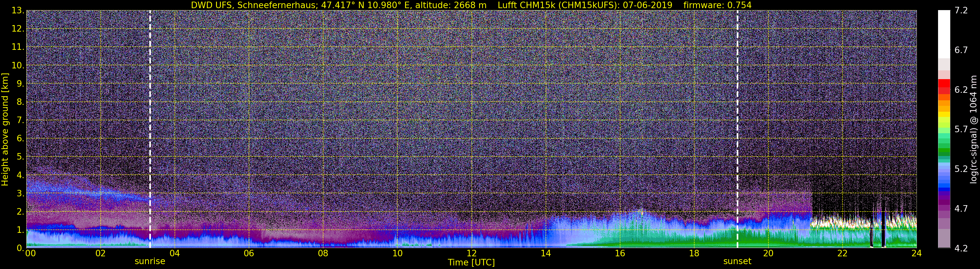Screen dimensions: 980x269
Task: Click the x-axis tick label '20'
Action: 768,253
